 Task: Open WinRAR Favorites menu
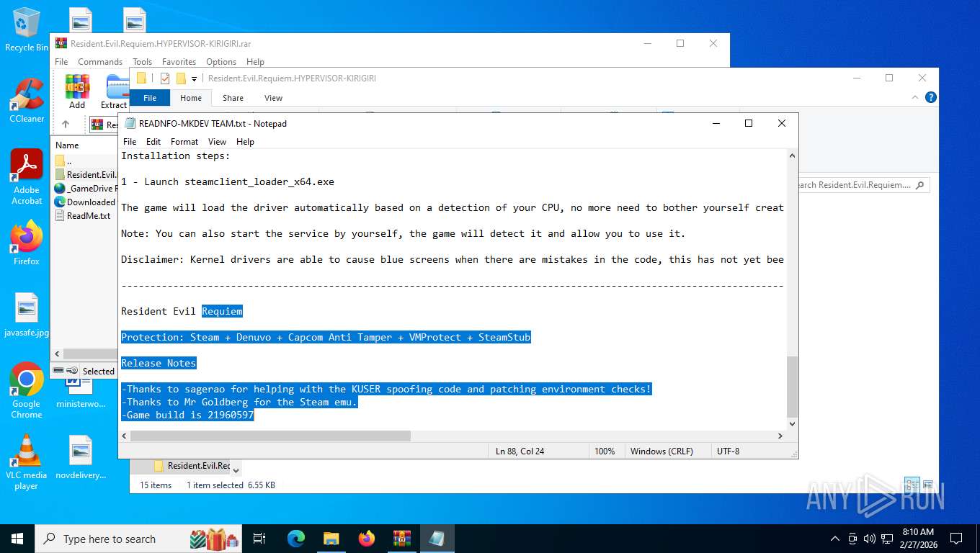(179, 62)
